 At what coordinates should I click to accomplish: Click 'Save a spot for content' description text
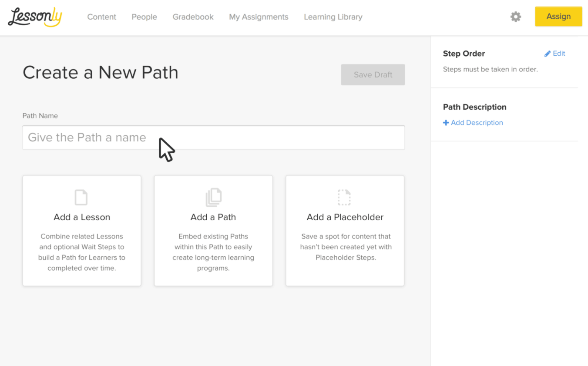coord(346,247)
